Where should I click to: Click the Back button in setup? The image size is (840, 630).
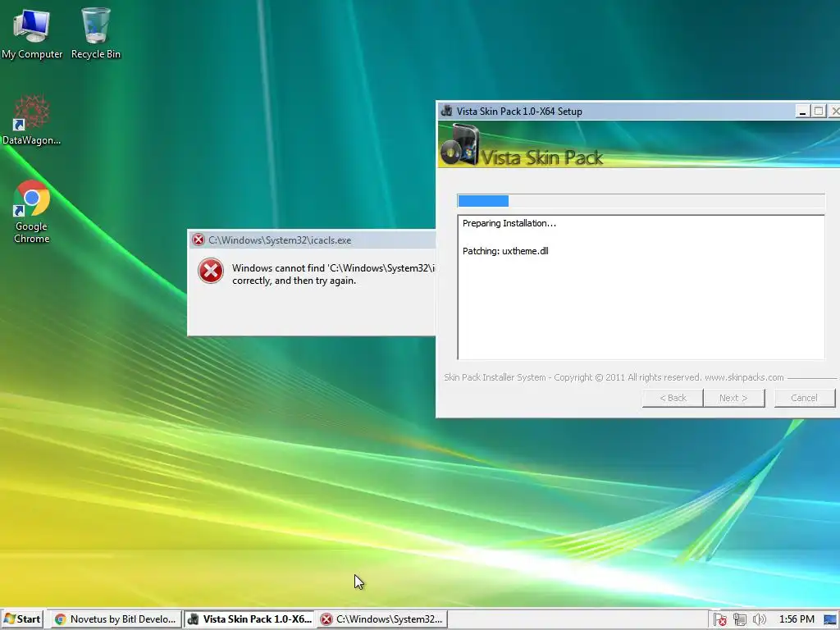673,398
